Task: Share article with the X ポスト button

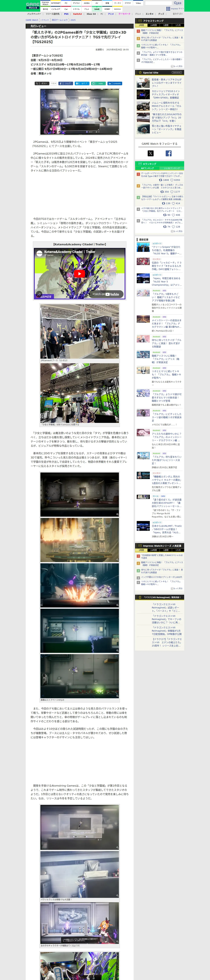Action: tap(42, 83)
